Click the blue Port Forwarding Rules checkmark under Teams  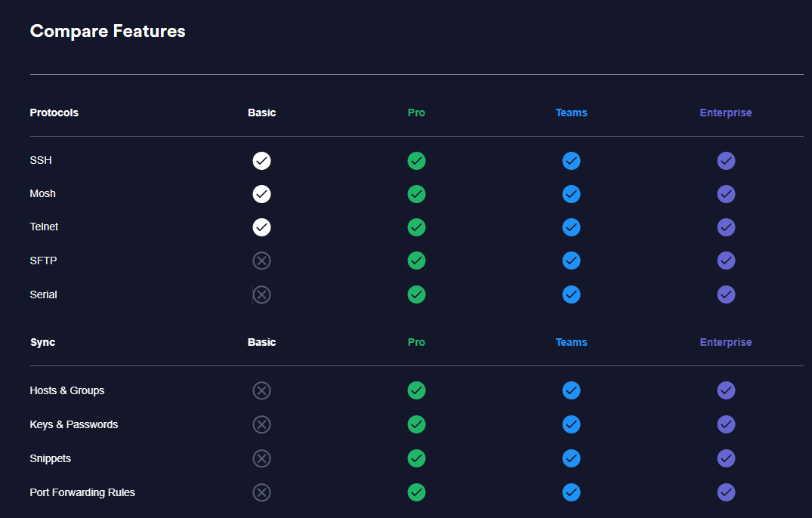(571, 492)
